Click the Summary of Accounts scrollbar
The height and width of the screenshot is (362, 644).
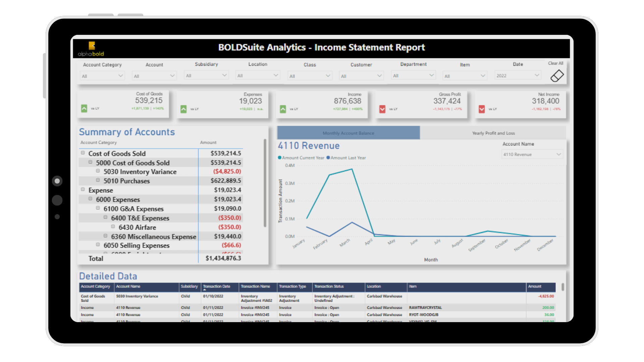click(265, 183)
